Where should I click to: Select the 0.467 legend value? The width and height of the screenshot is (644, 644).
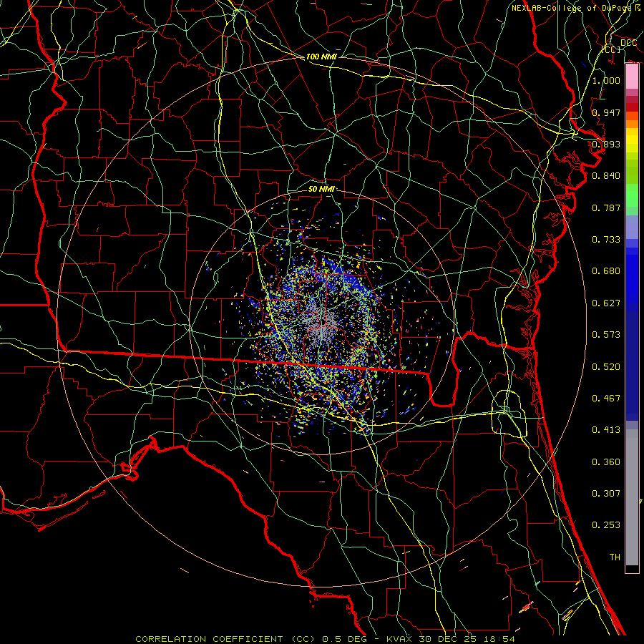tap(606, 398)
